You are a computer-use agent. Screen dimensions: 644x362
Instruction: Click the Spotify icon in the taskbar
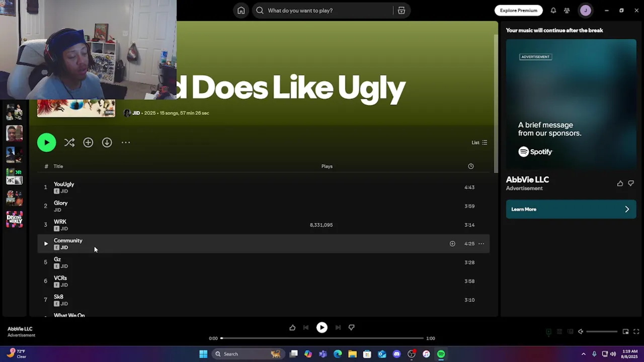click(441, 354)
